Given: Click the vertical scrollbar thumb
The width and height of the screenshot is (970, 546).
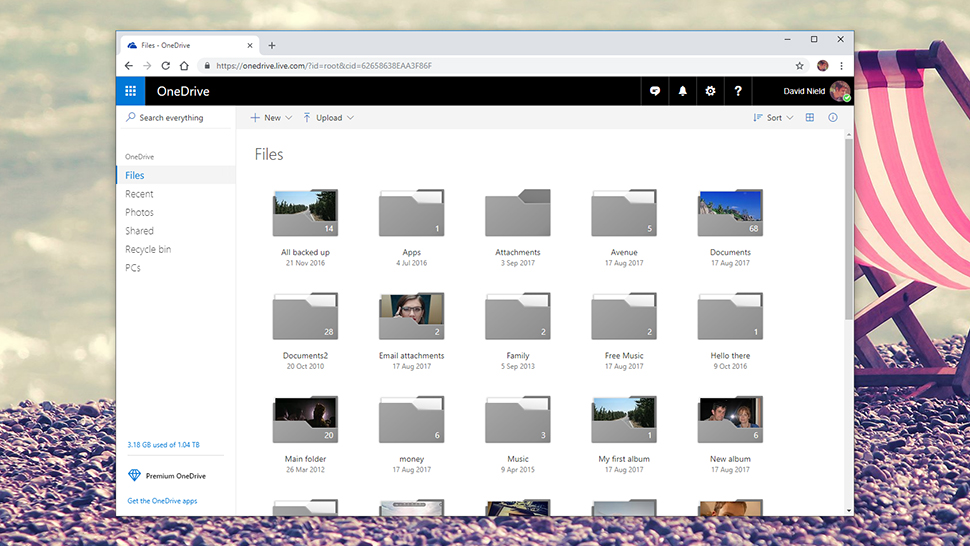Looking at the screenshot, I should click(x=849, y=229).
